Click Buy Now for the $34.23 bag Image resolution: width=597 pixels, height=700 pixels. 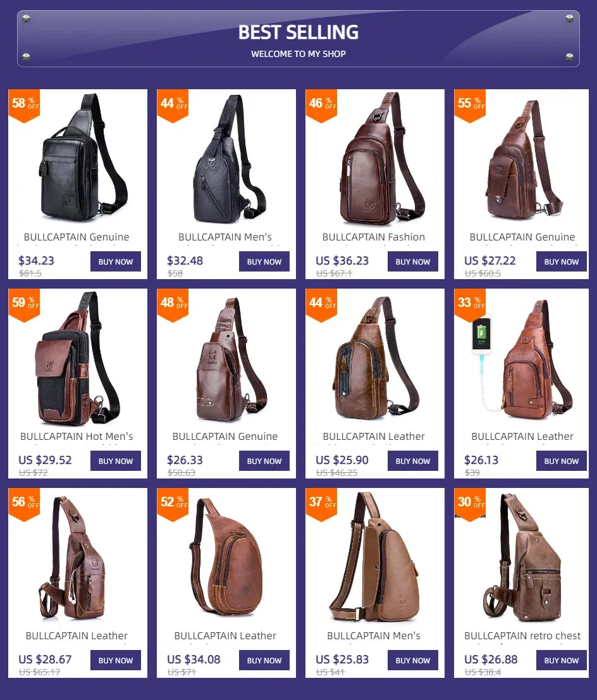tap(116, 261)
